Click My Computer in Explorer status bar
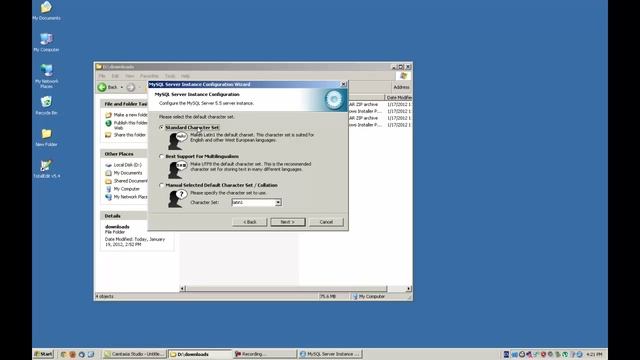The width and height of the screenshot is (640, 360). (369, 296)
